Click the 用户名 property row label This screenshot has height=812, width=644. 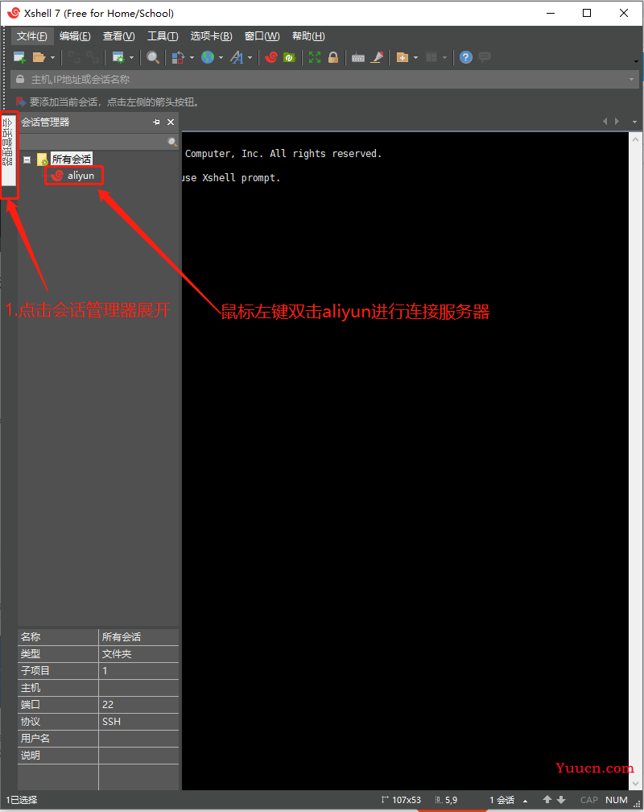click(x=35, y=739)
